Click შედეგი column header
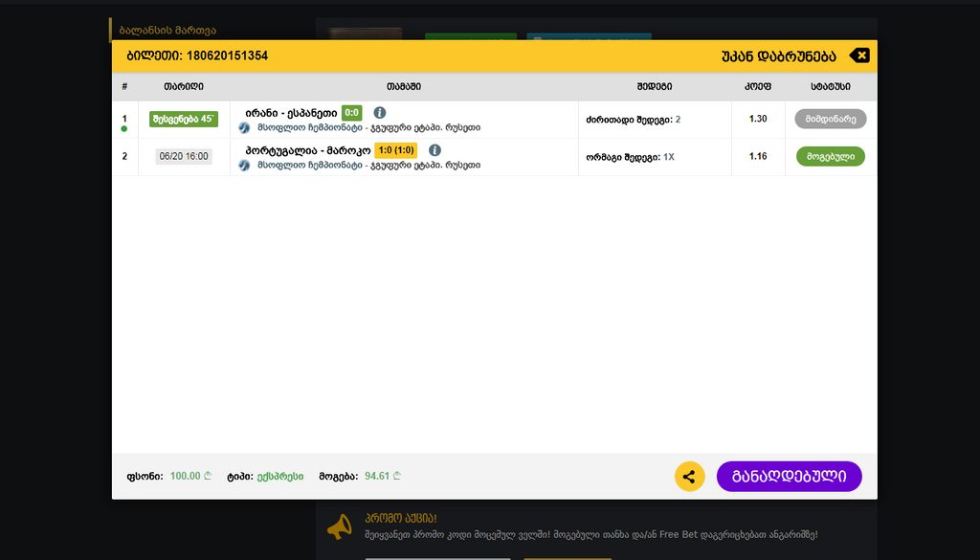 tap(655, 86)
